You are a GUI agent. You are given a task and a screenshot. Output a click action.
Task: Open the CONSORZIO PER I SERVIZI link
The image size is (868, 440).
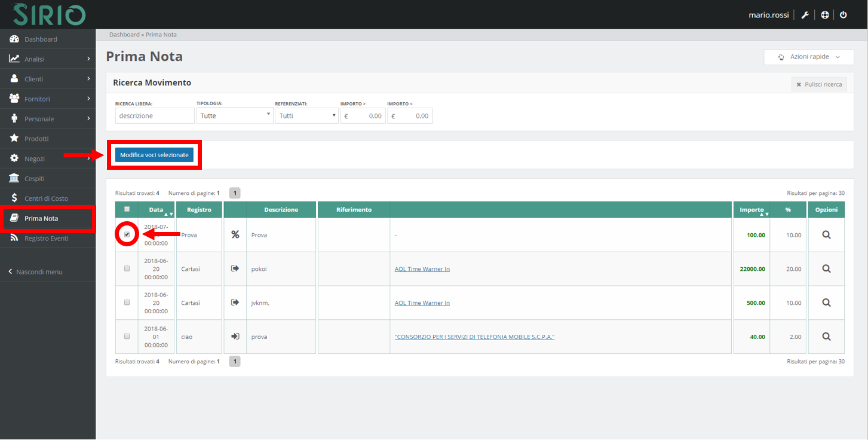click(474, 337)
